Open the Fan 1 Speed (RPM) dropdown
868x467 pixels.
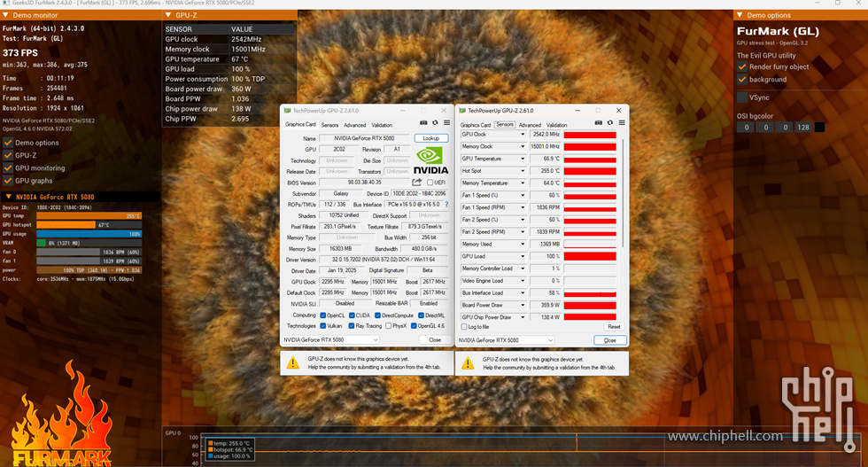click(x=522, y=207)
